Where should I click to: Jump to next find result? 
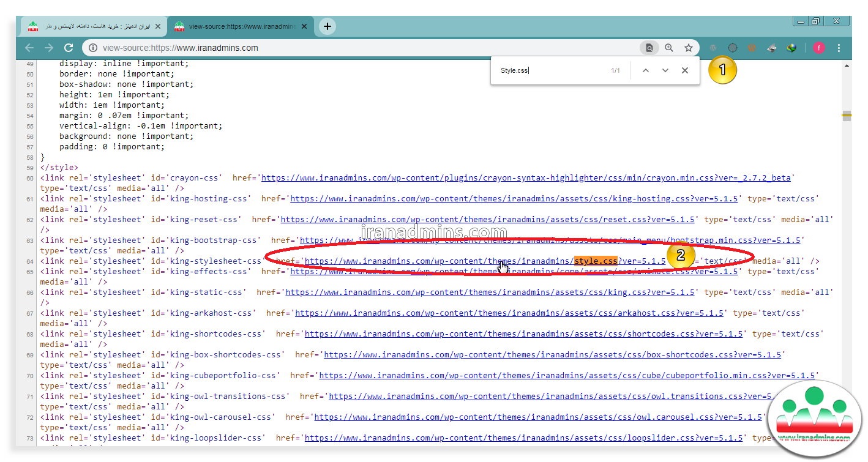(665, 70)
